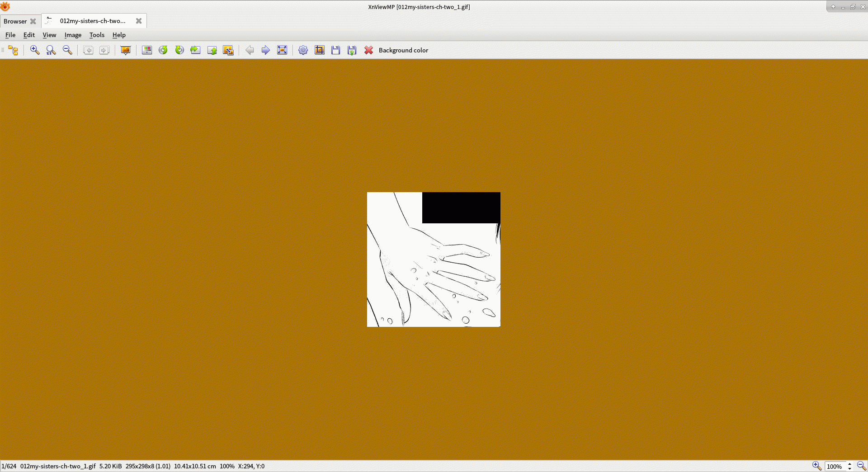Image resolution: width=868 pixels, height=472 pixels.
Task: Rotate the image counter-clockwise
Action: tap(163, 50)
